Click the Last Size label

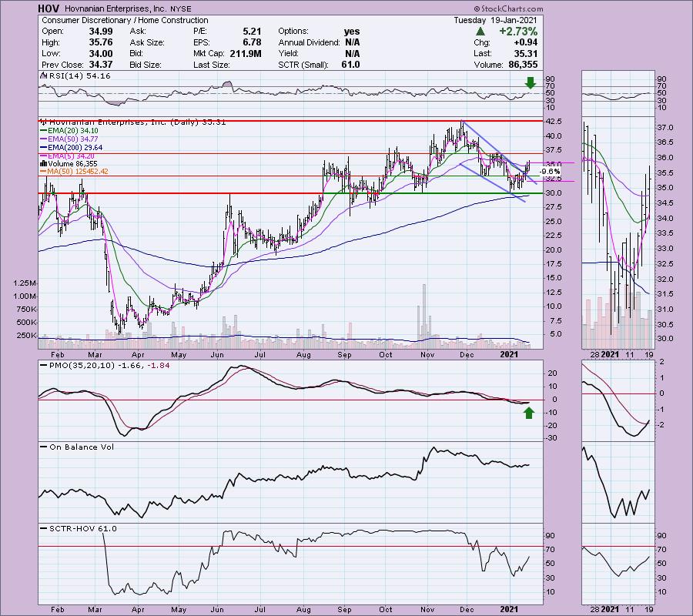pyautogui.click(x=211, y=65)
